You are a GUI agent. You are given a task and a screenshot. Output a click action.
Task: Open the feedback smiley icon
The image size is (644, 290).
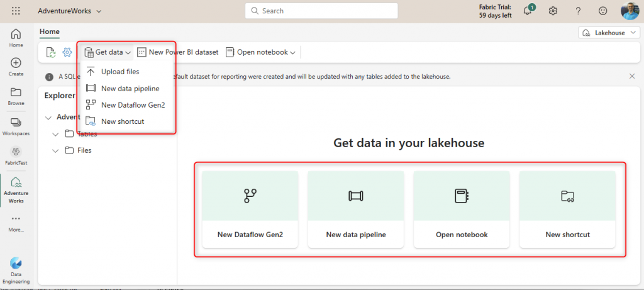pos(603,11)
